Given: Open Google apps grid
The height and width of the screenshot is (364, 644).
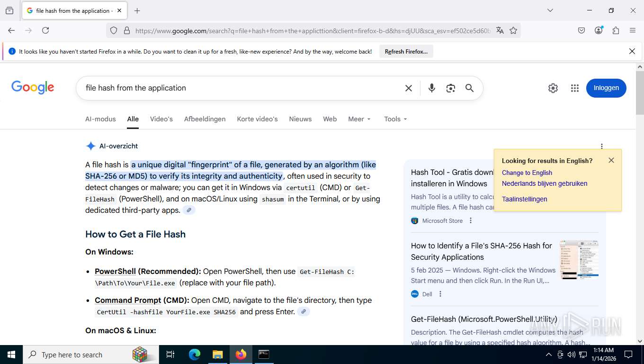Looking at the screenshot, I should pos(575,88).
